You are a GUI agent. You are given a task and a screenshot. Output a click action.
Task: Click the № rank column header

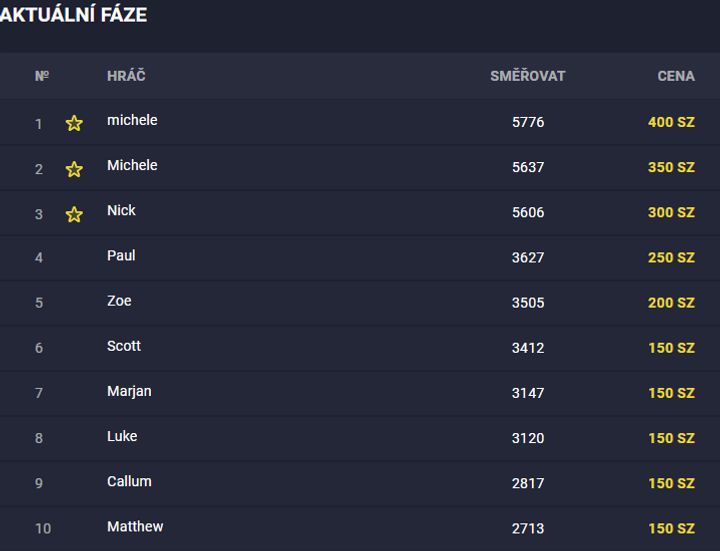(42, 76)
